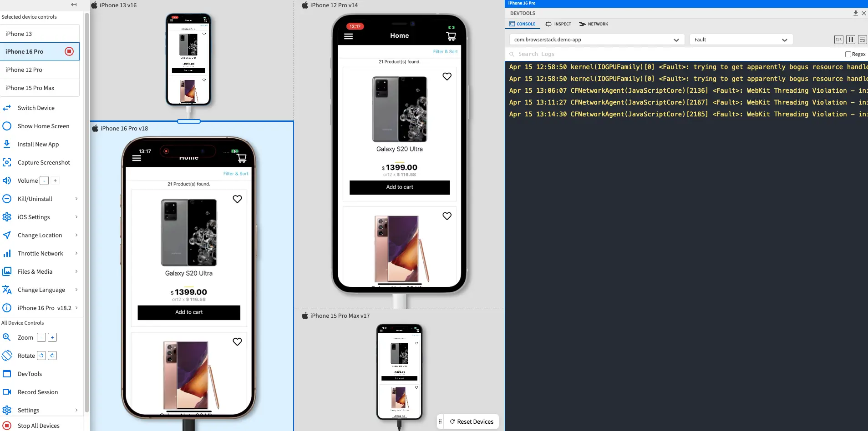Open DevTools from sidebar
The width and height of the screenshot is (868, 431).
point(30,374)
